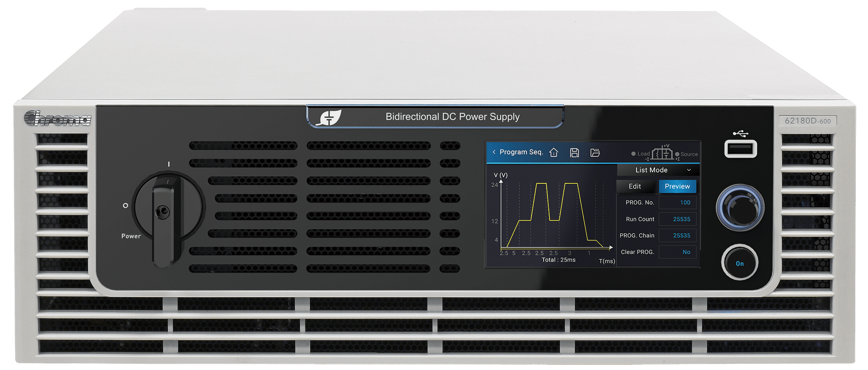Click the 62180D-600 model label
Screen dimensions: 868x370
coord(808,121)
